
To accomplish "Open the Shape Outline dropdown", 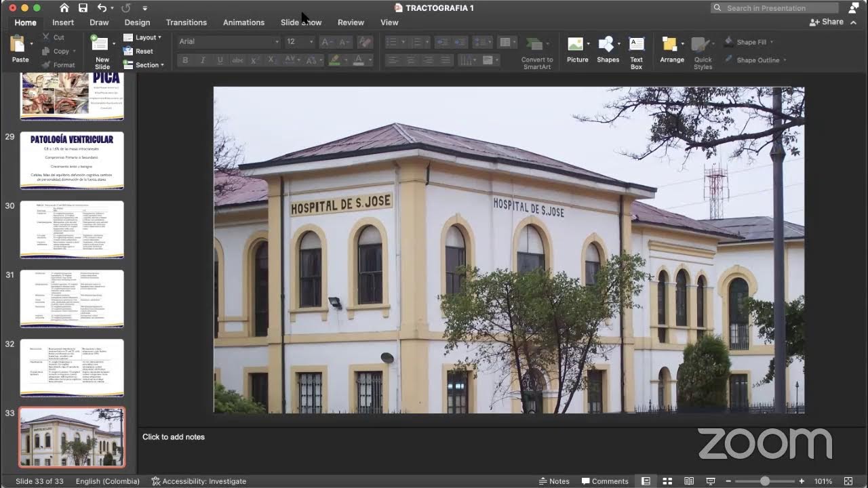I will [x=785, y=60].
